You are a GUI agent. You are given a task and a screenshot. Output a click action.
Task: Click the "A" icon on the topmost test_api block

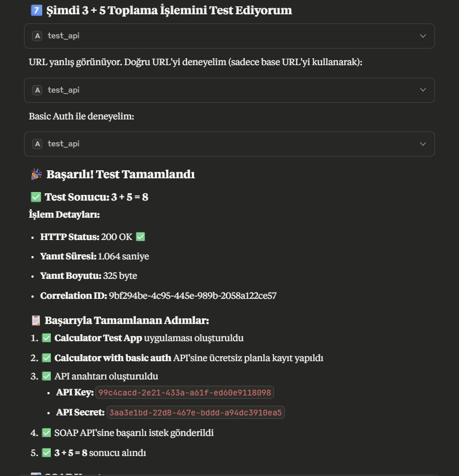point(38,36)
